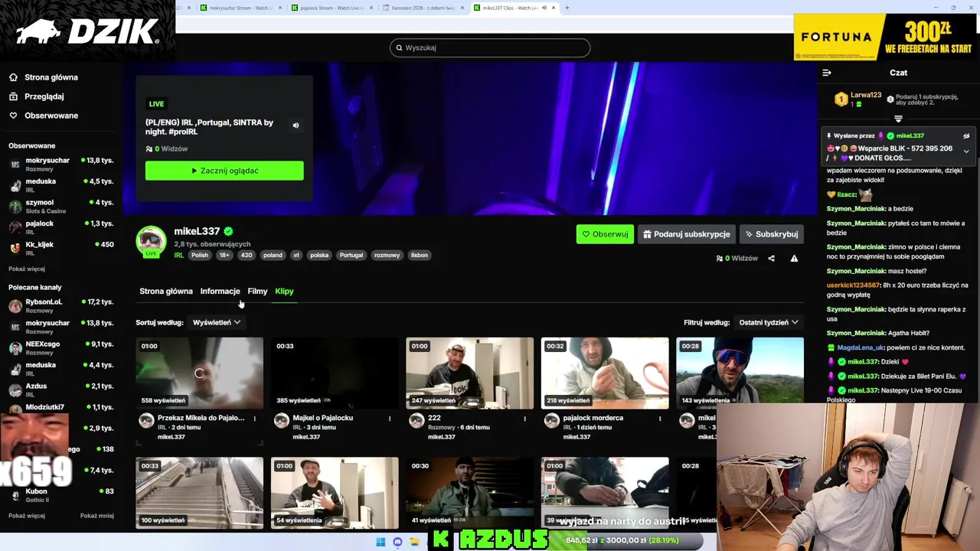This screenshot has height=551, width=980.
Task: Expand the pinned chat message chevron
Action: point(966,152)
